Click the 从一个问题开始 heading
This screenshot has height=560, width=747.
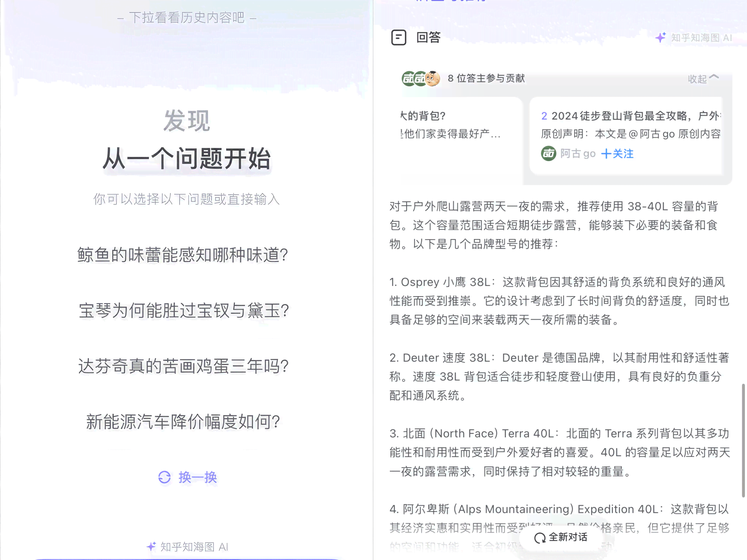click(x=187, y=158)
